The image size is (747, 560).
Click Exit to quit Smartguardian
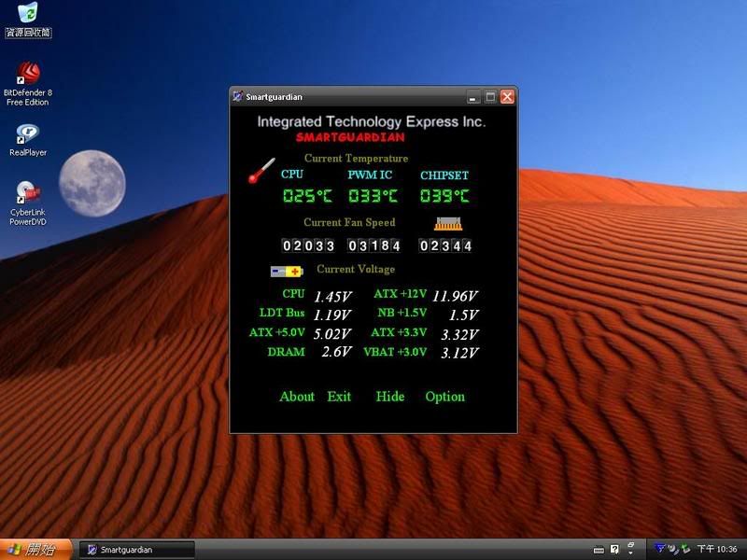pyautogui.click(x=339, y=397)
